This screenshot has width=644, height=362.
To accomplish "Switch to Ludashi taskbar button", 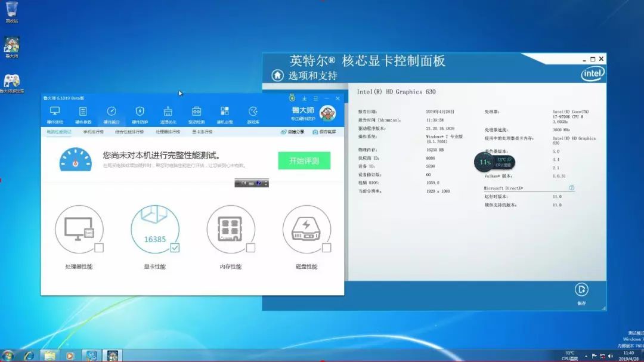I will tap(113, 355).
